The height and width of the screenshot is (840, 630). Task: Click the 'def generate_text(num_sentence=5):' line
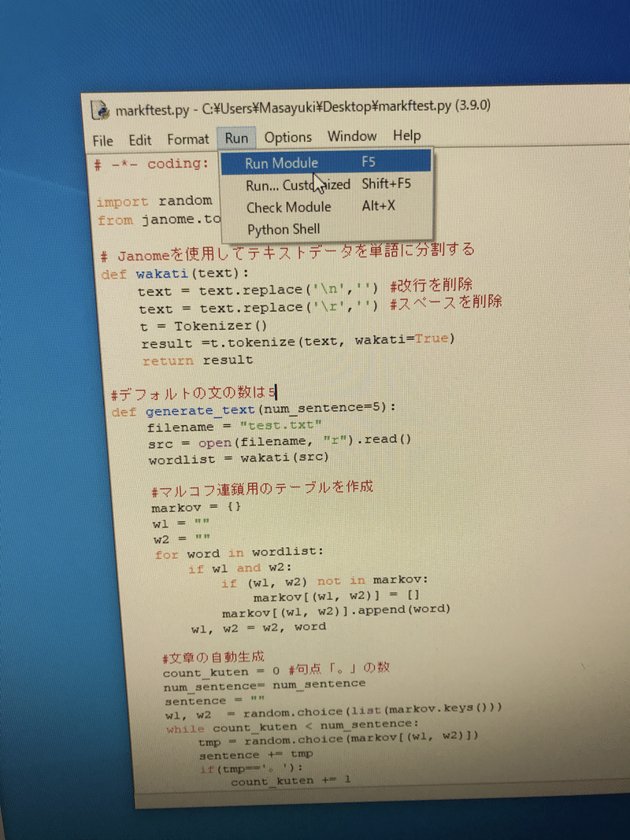[254, 410]
